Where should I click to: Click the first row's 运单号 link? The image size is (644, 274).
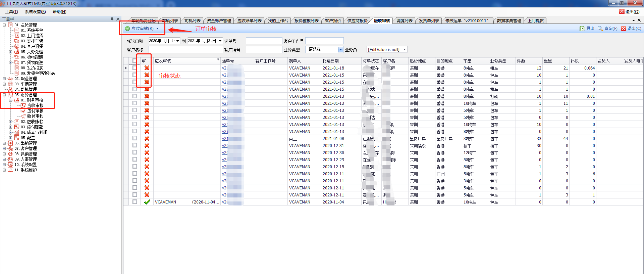coord(224,68)
